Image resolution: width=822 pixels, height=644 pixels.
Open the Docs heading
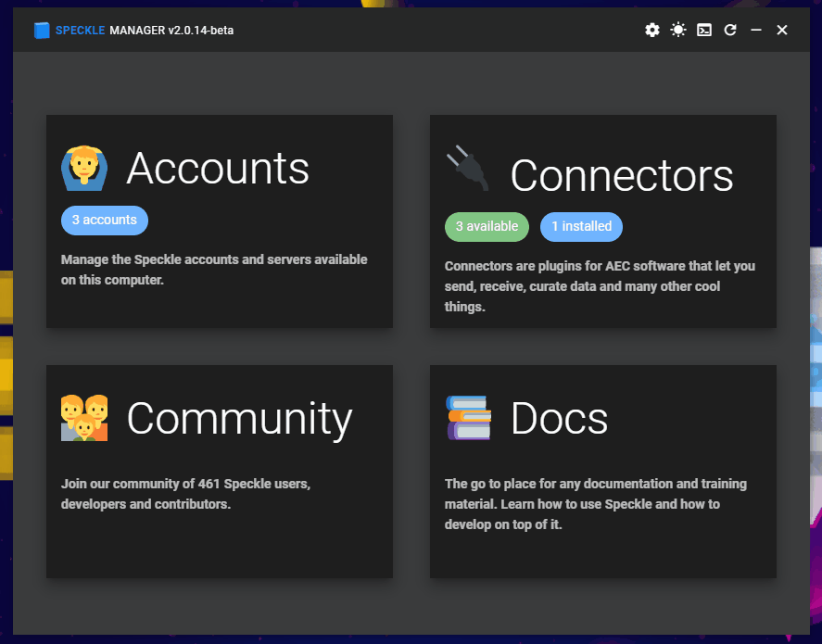pyautogui.click(x=560, y=419)
